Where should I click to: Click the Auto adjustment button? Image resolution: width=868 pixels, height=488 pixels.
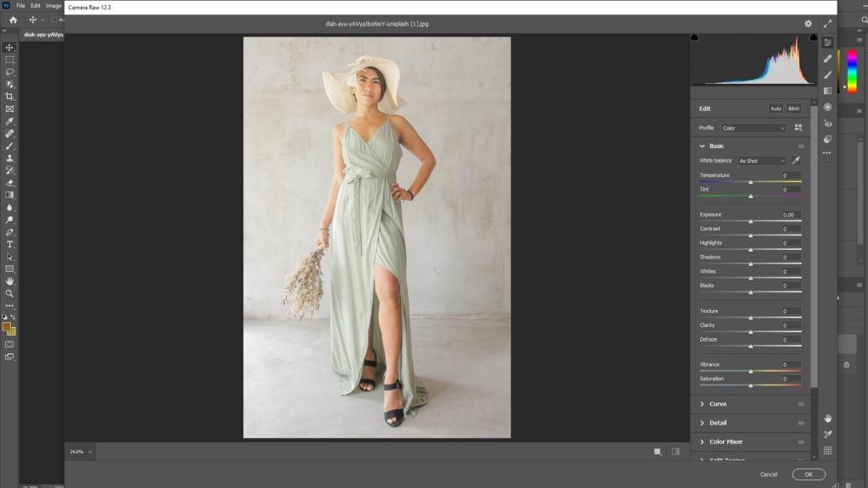[776, 108]
